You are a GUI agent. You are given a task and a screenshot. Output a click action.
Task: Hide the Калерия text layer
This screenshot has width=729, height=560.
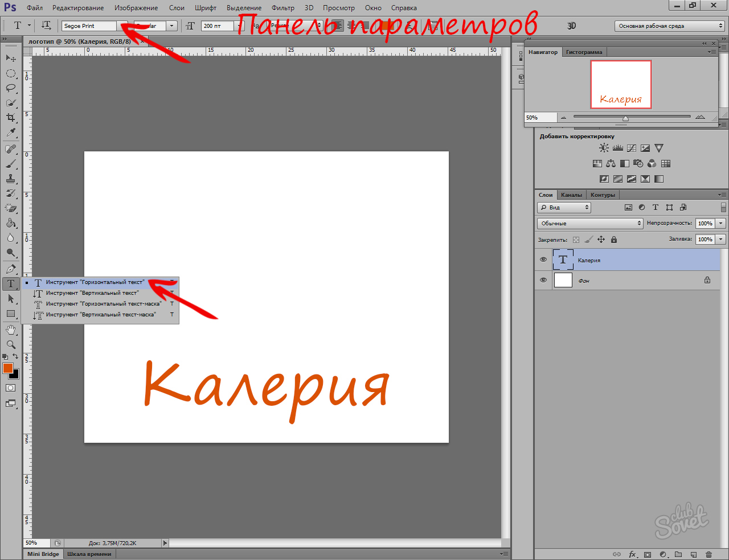[x=543, y=260]
